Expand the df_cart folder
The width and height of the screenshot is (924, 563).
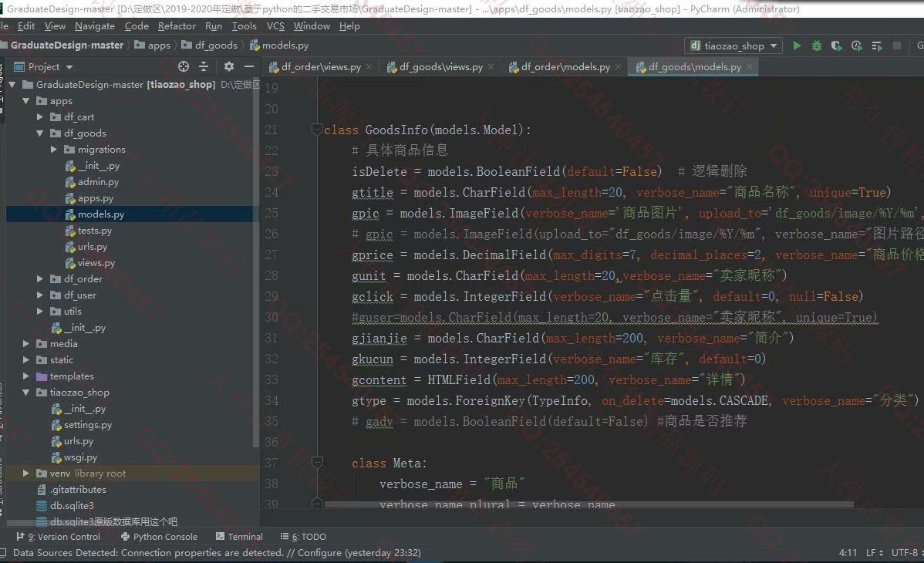click(x=39, y=116)
